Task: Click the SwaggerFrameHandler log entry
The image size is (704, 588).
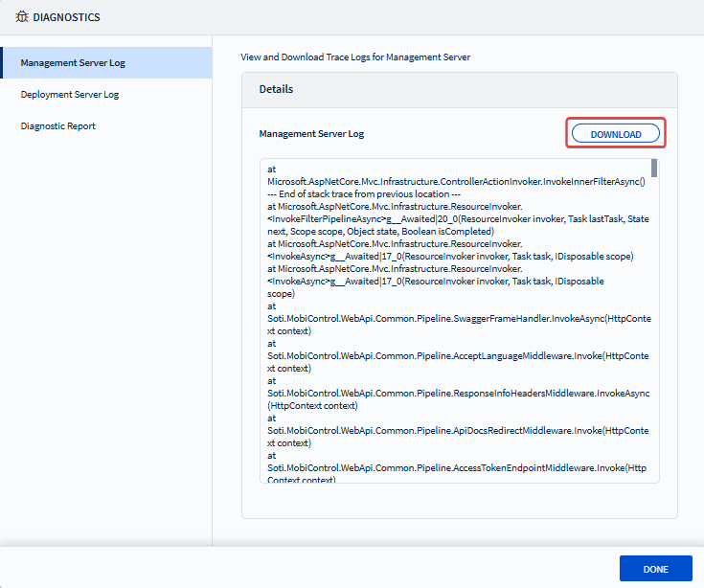Action: point(458,318)
